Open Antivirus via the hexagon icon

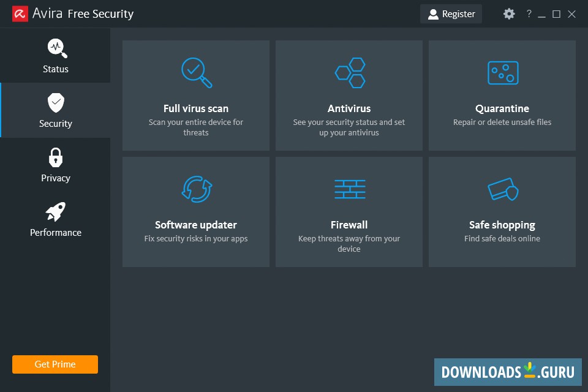point(349,72)
